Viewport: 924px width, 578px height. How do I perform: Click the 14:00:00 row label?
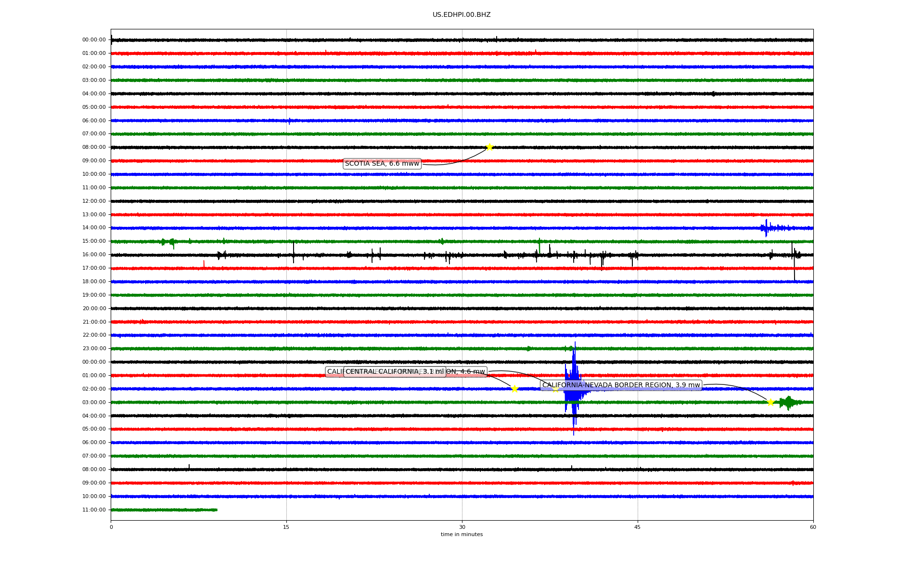[94, 227]
